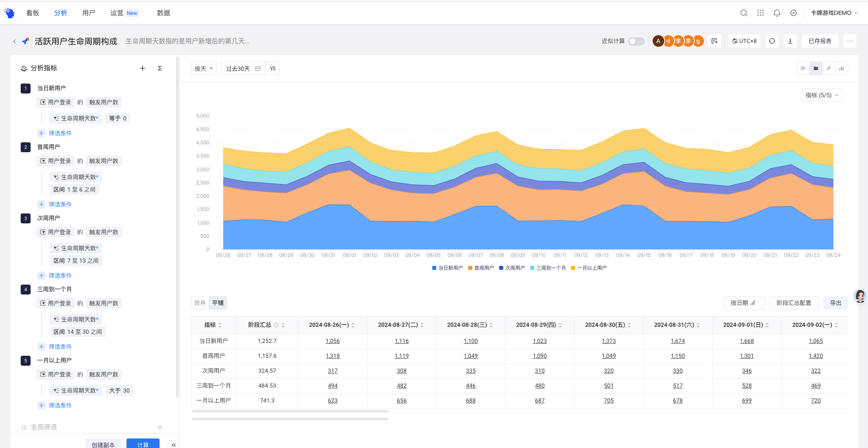
Task: Click the info icon next to 阶段汇总
Action: [276, 325]
